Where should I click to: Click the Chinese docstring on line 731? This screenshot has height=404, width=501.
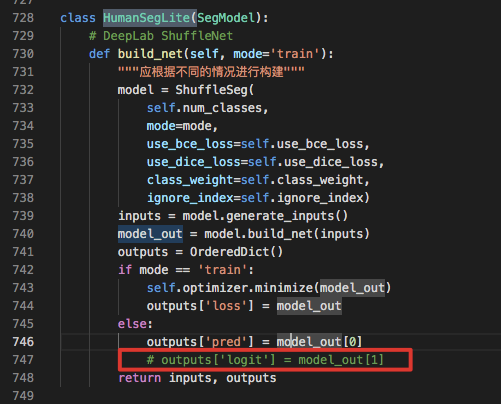[x=211, y=72]
